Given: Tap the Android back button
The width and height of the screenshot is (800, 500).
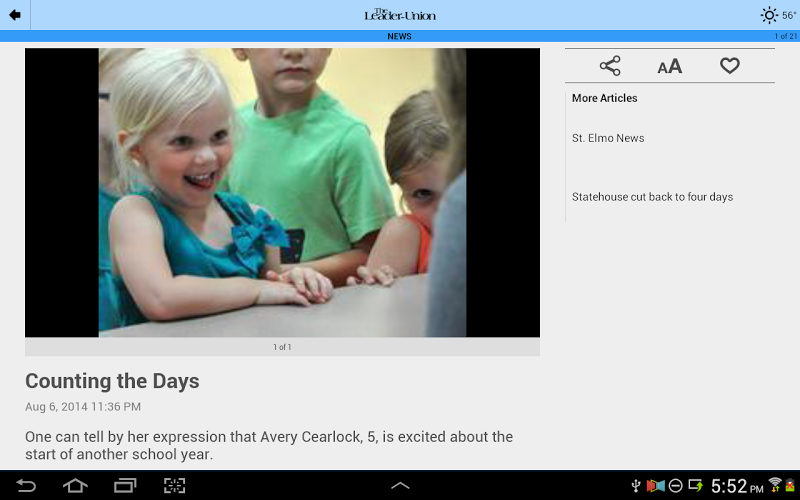Looking at the screenshot, I should tap(26, 485).
